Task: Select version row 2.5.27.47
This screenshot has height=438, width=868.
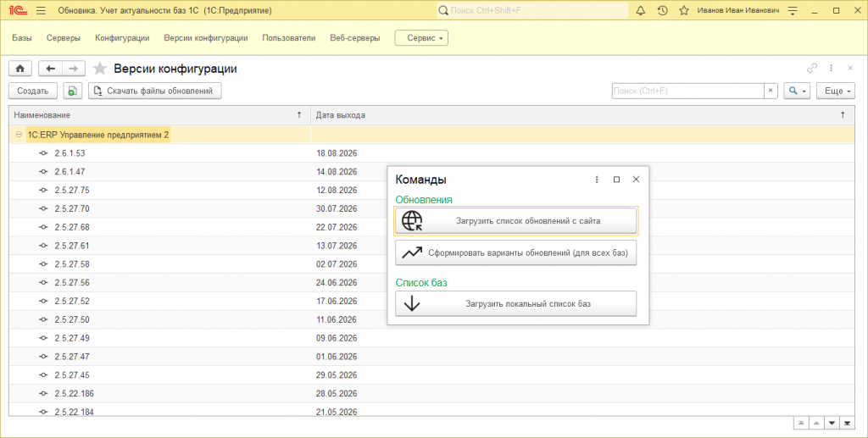Action: [x=431, y=357]
